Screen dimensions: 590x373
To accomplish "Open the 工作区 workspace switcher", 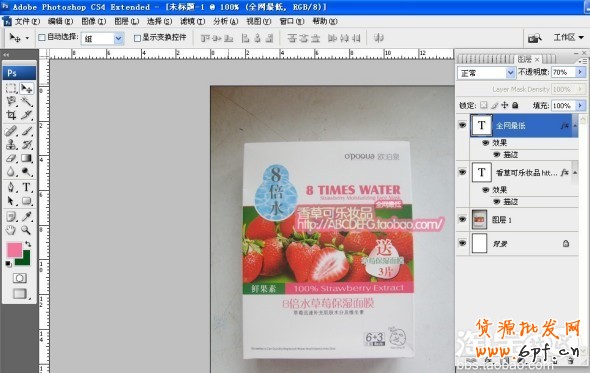I will (x=568, y=38).
